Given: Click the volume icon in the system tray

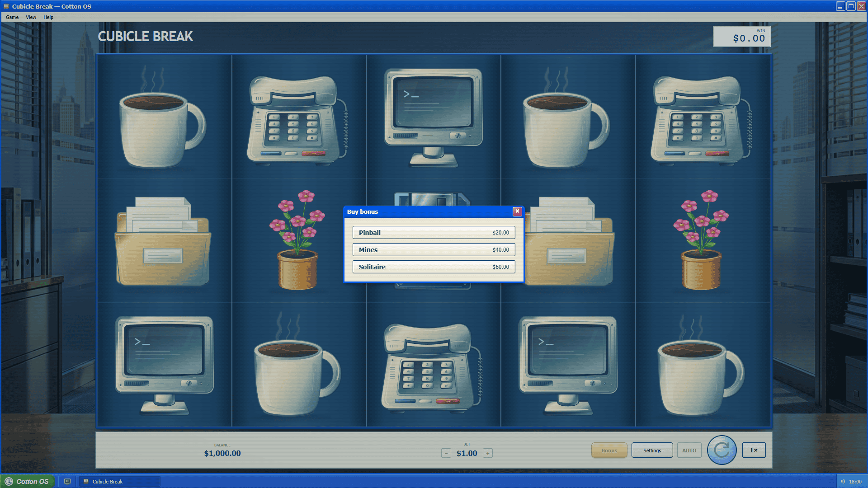Looking at the screenshot, I should [843, 482].
